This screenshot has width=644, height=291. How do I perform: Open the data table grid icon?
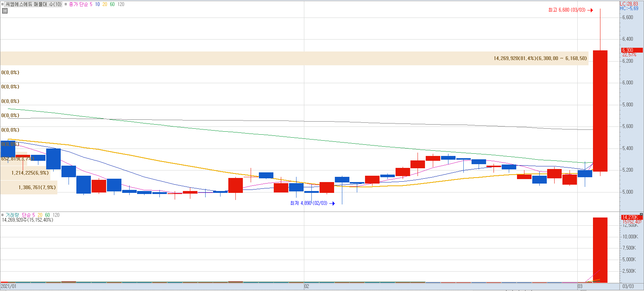(x=5, y=11)
